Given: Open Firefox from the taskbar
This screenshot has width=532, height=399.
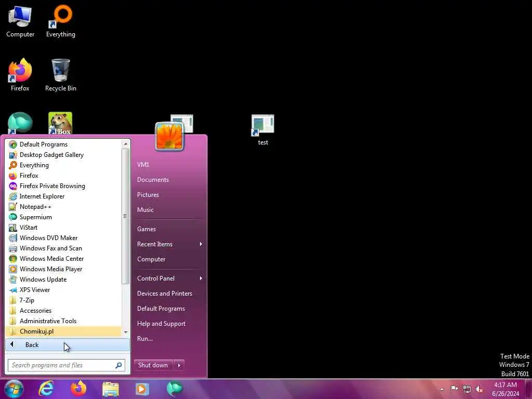Looking at the screenshot, I should tap(78, 389).
